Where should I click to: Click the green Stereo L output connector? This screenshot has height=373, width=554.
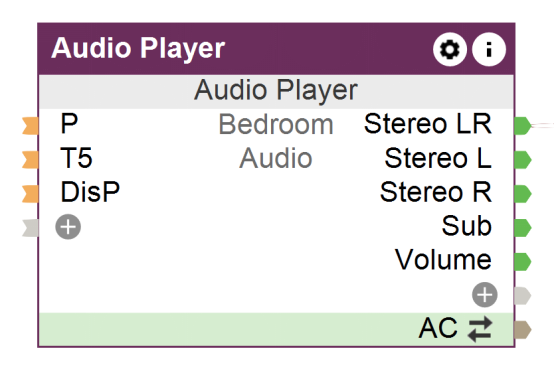tap(523, 160)
